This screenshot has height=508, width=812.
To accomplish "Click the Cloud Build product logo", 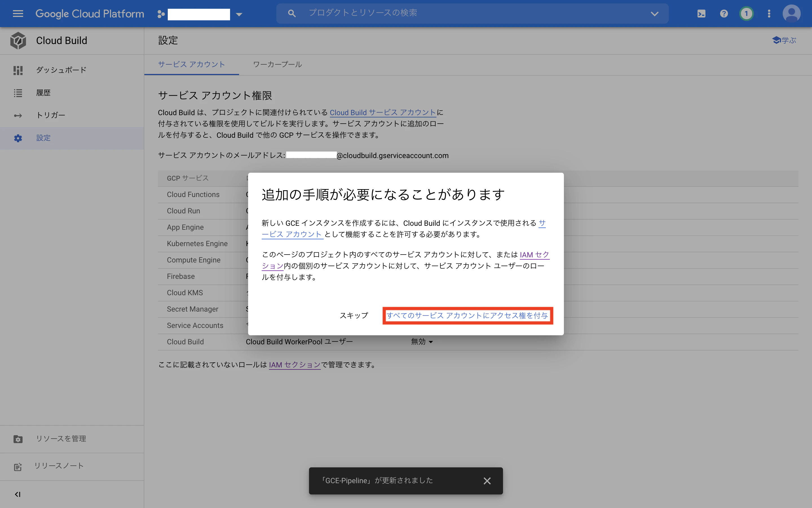I will click(18, 41).
